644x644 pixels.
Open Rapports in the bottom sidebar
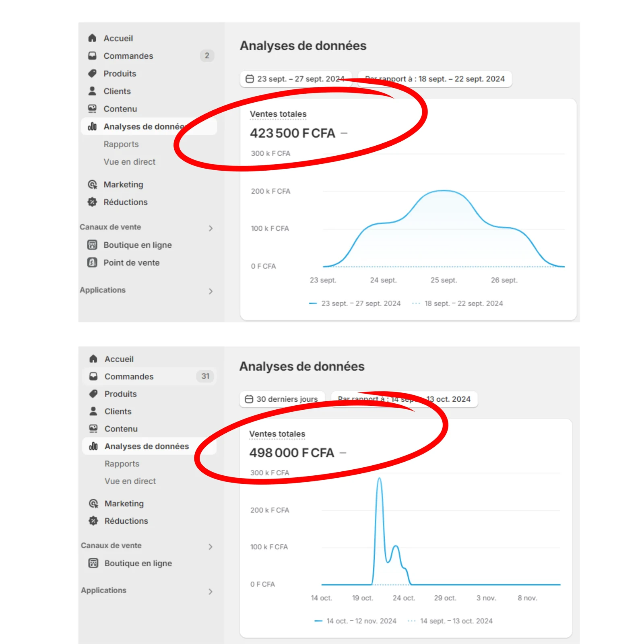coord(122,464)
